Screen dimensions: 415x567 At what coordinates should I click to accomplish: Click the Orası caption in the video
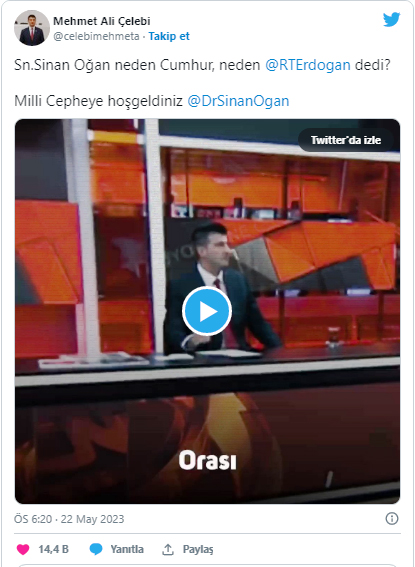coord(208,461)
